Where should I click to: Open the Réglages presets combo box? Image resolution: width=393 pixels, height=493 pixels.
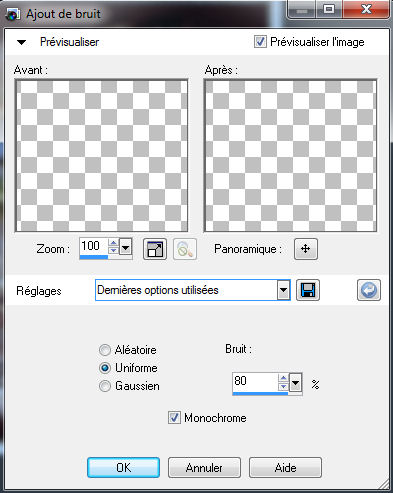point(193,290)
